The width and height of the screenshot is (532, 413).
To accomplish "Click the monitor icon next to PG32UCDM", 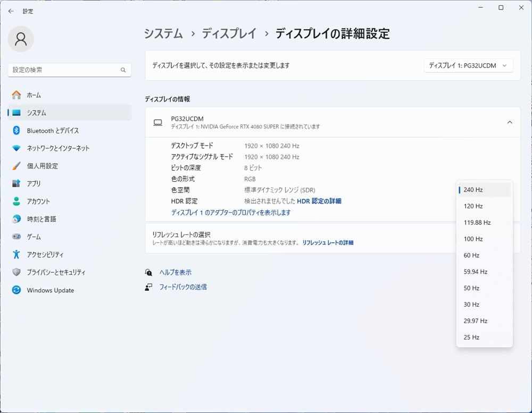I will [x=158, y=122].
